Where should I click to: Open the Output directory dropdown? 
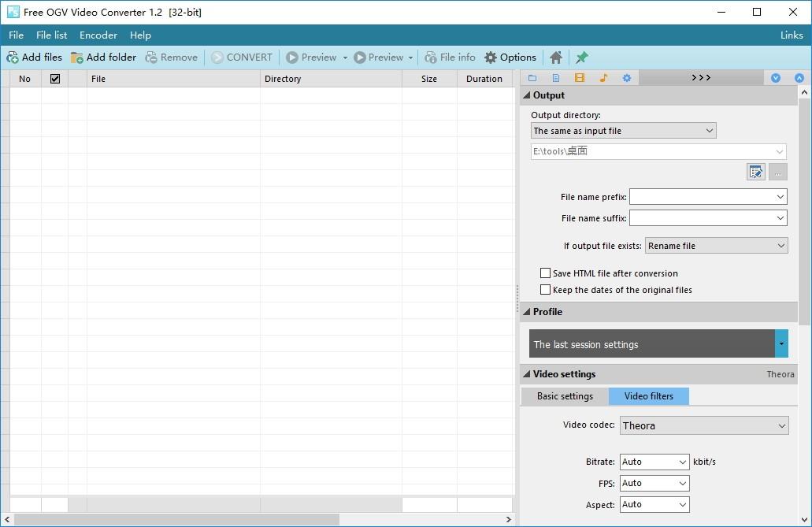tap(624, 131)
